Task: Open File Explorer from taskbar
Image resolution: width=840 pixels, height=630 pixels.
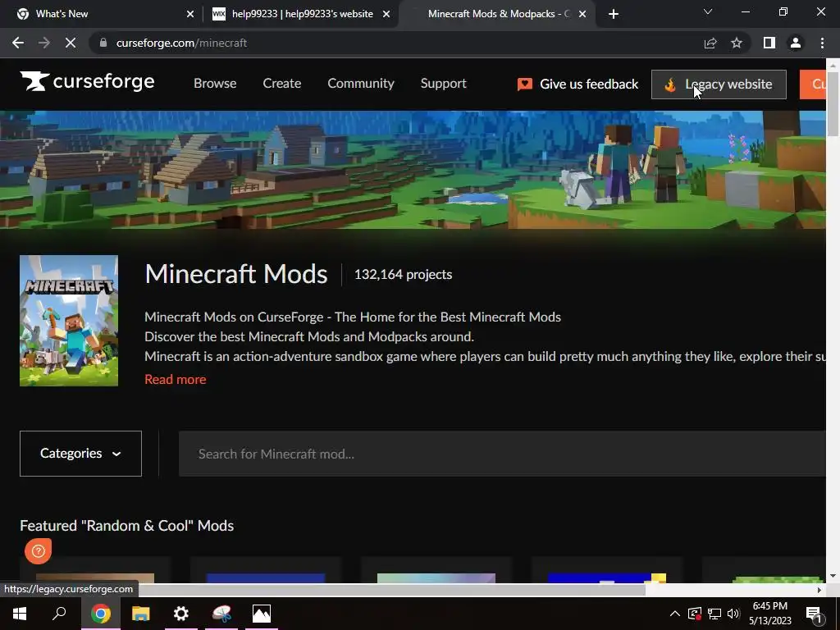Action: click(141, 614)
